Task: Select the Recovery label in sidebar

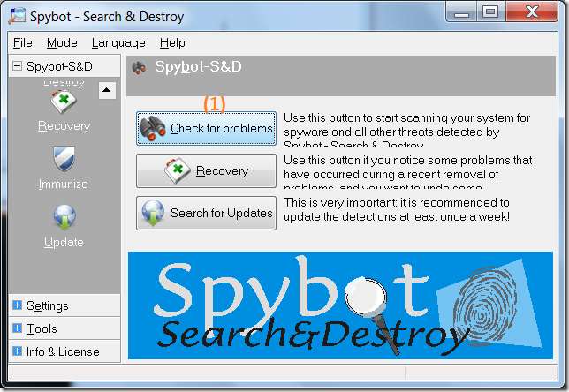Action: tap(64, 126)
